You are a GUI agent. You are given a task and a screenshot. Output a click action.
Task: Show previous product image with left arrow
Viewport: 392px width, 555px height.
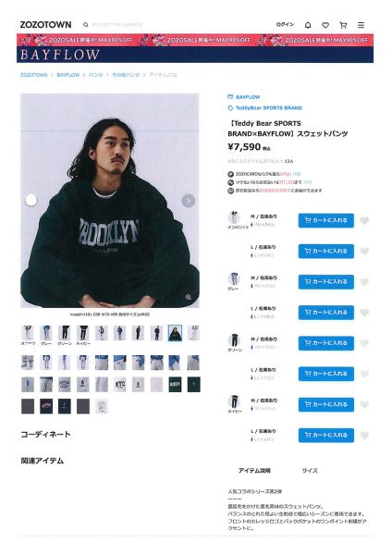point(31,201)
